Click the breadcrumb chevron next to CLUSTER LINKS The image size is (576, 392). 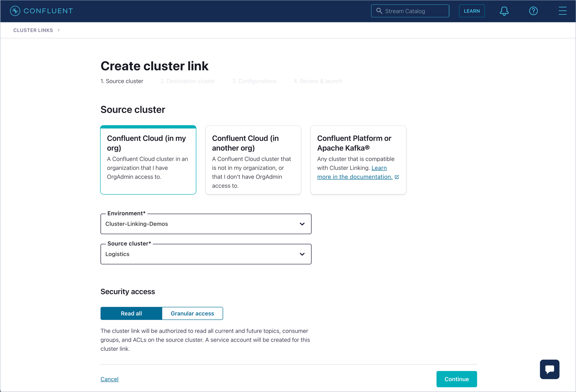(x=58, y=30)
